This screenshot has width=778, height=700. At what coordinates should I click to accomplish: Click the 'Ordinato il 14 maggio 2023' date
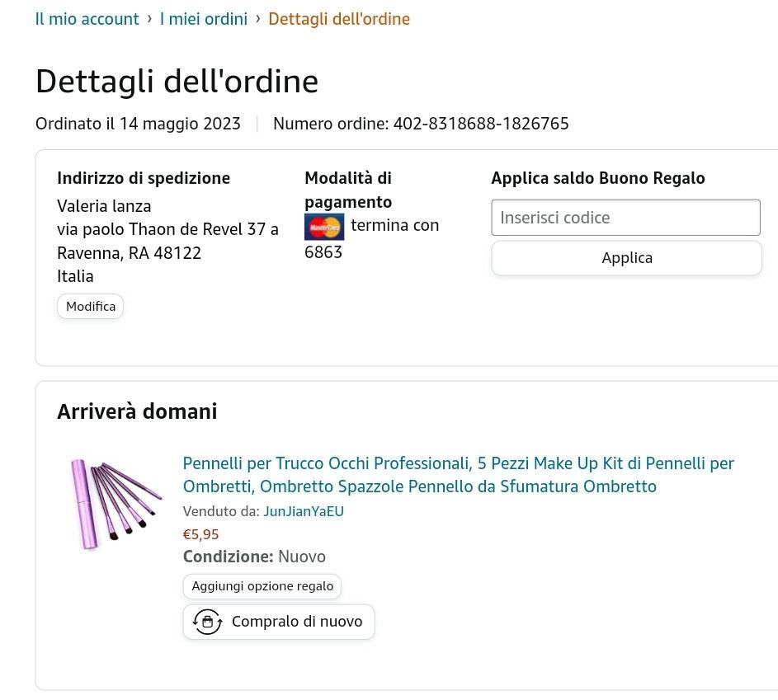coord(138,124)
